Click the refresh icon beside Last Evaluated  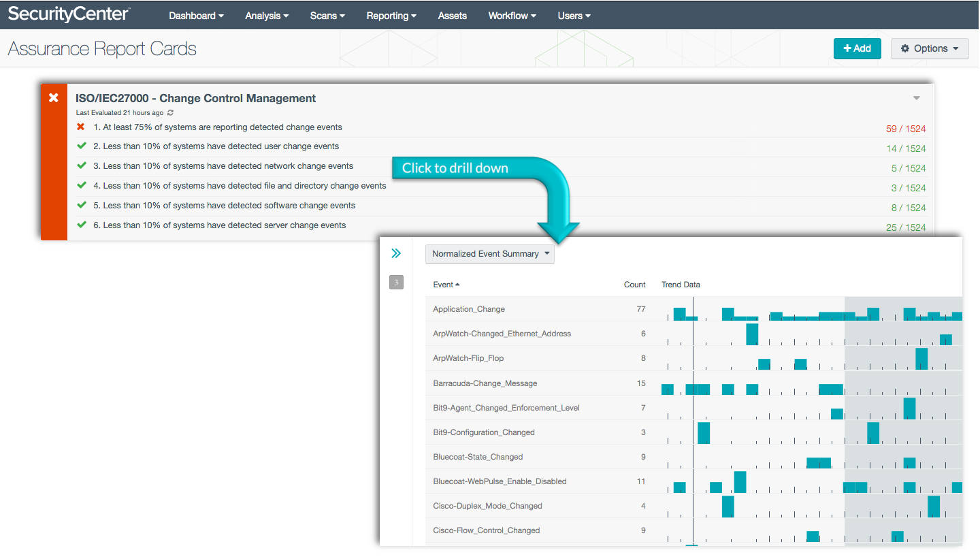[170, 113]
